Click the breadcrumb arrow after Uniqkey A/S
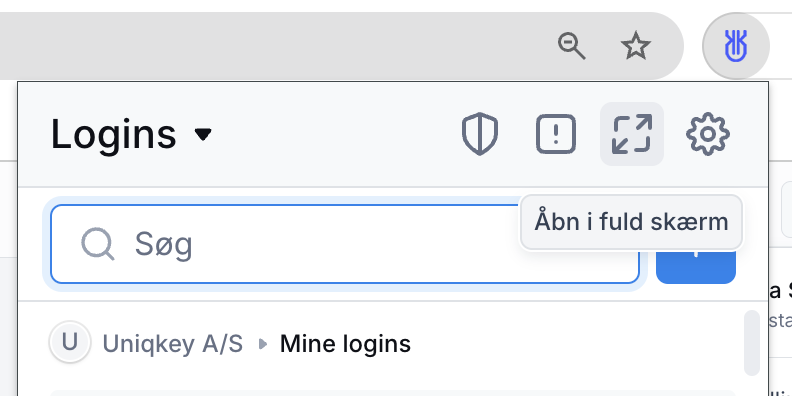 click(x=262, y=344)
